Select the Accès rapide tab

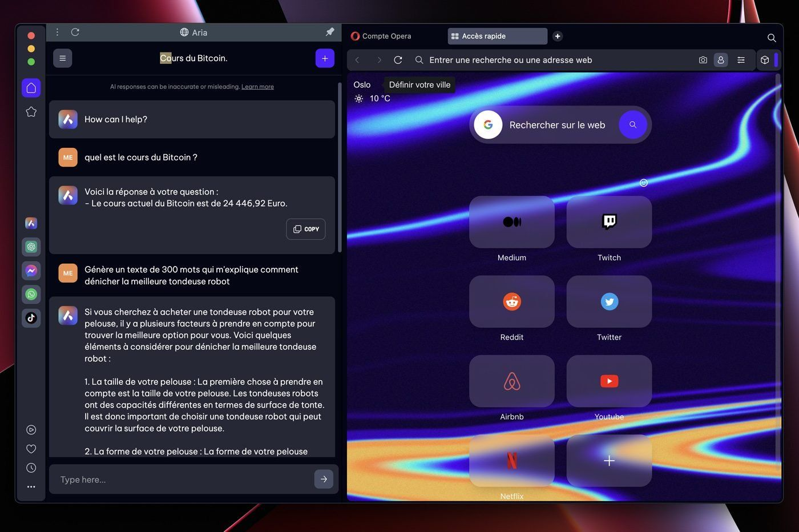(x=497, y=36)
